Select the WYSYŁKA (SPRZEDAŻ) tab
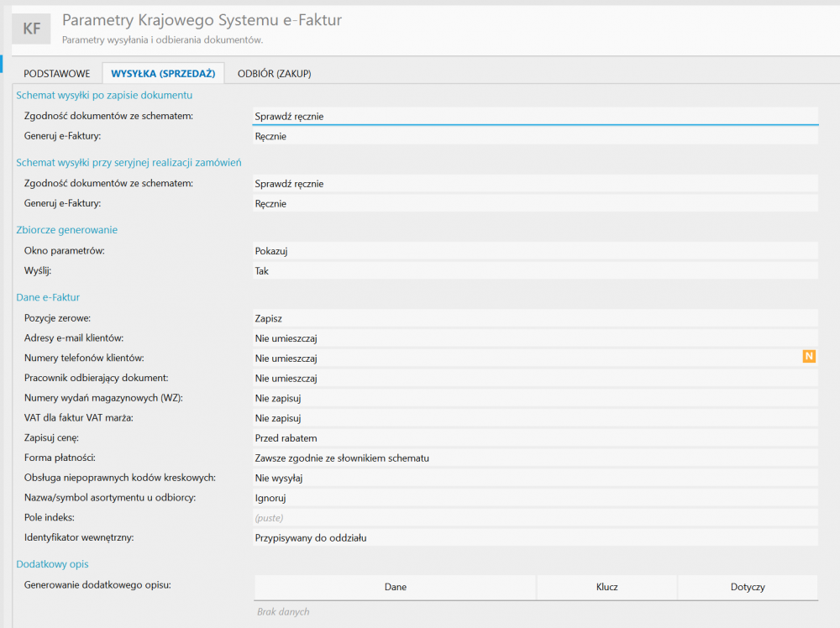Screen dimensions: 840x628 tap(164, 73)
